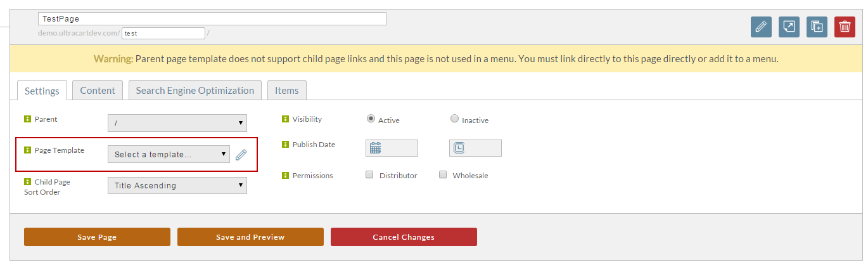Check the Distributor permission checkbox
This screenshot has height=267, width=868.
click(369, 174)
